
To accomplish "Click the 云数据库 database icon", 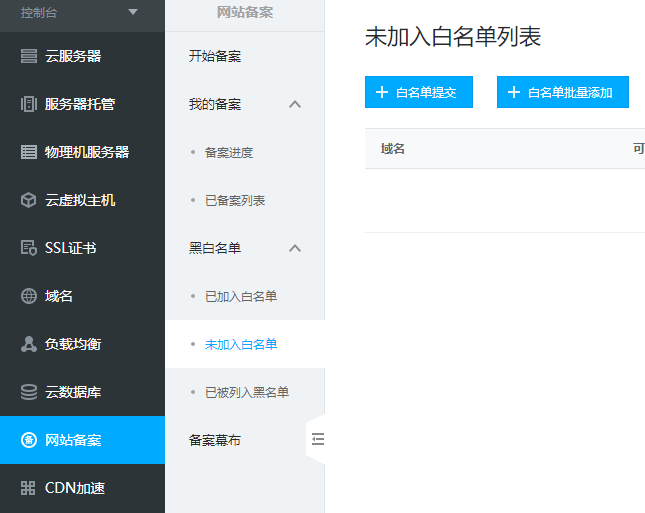I will [x=28, y=392].
